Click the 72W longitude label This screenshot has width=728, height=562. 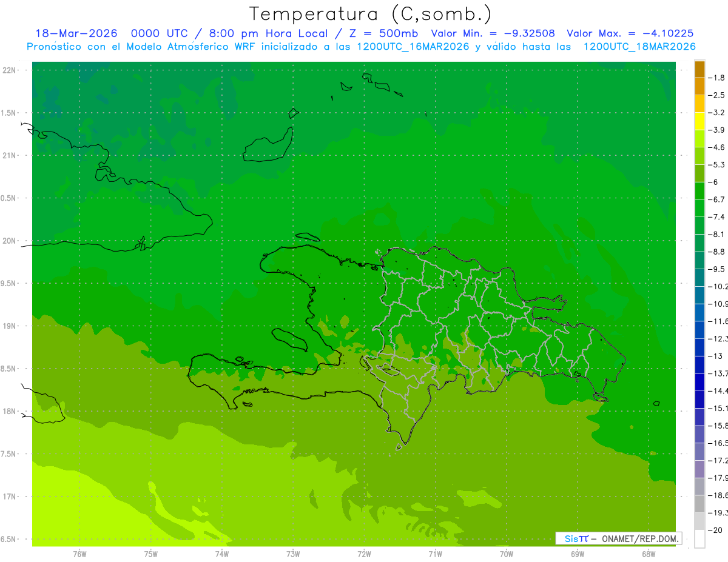pyautogui.click(x=364, y=554)
